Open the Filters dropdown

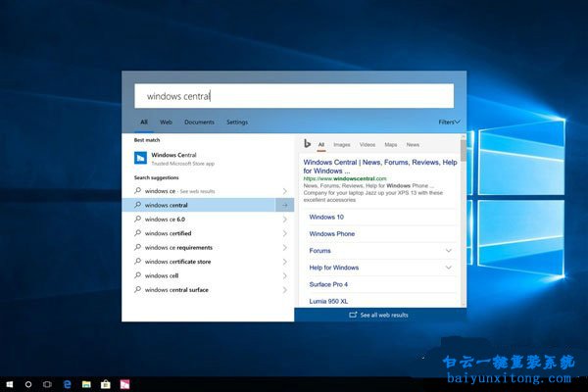pyautogui.click(x=449, y=122)
